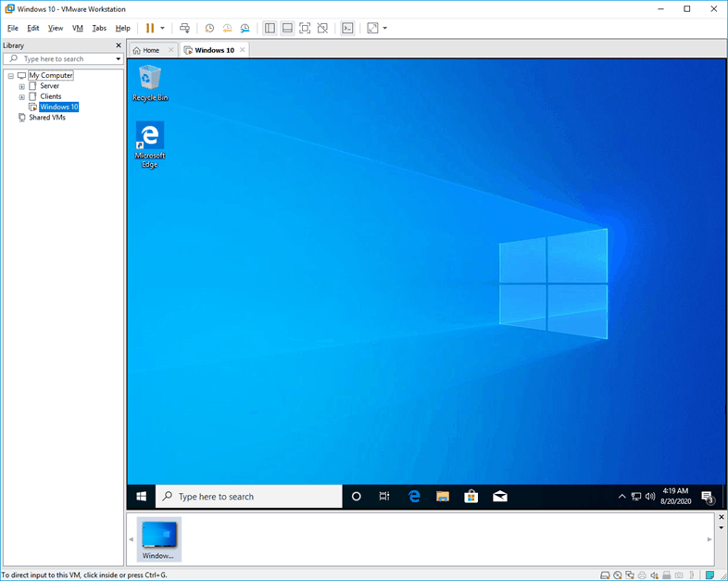The image size is (728, 581).
Task: Click the guest network tray icon
Action: (x=636, y=497)
